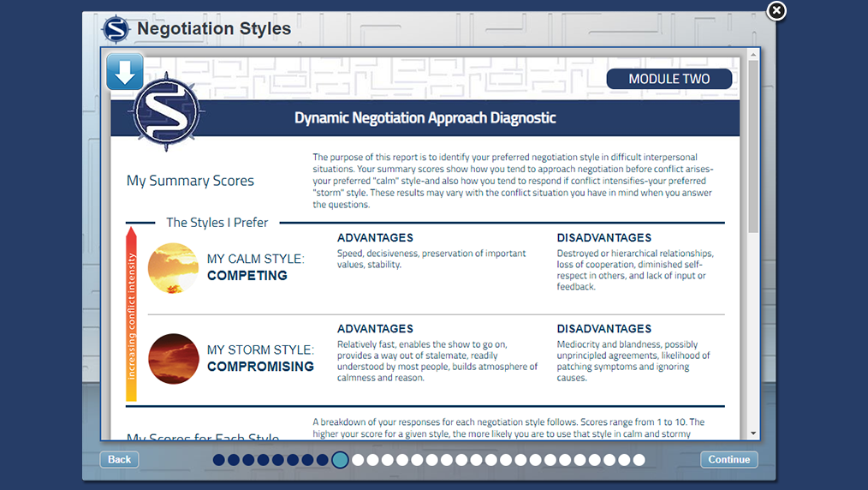
Task: Click the first white dot after the current page
Action: [358, 460]
